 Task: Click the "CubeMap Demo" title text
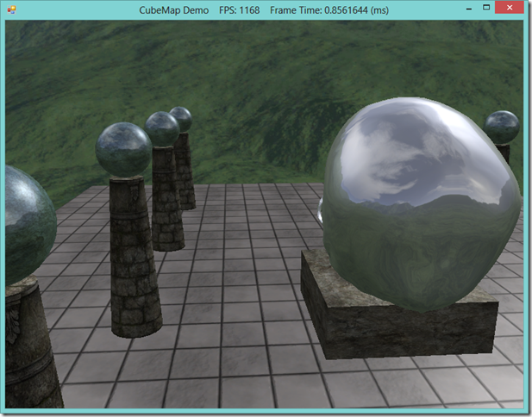173,10
